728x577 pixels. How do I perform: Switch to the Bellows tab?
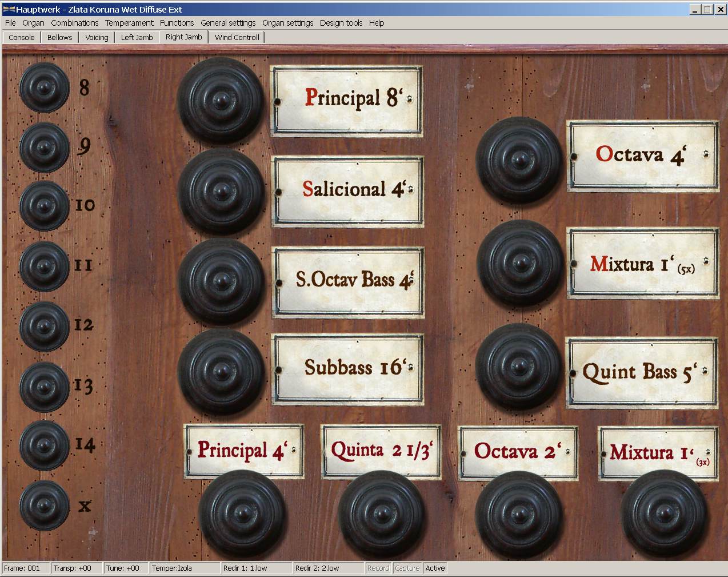[x=60, y=37]
